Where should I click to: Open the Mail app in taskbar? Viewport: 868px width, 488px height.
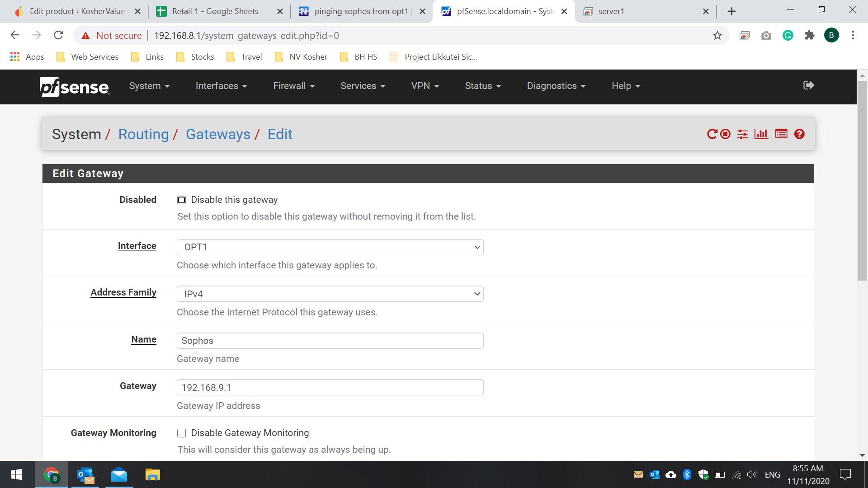click(119, 474)
